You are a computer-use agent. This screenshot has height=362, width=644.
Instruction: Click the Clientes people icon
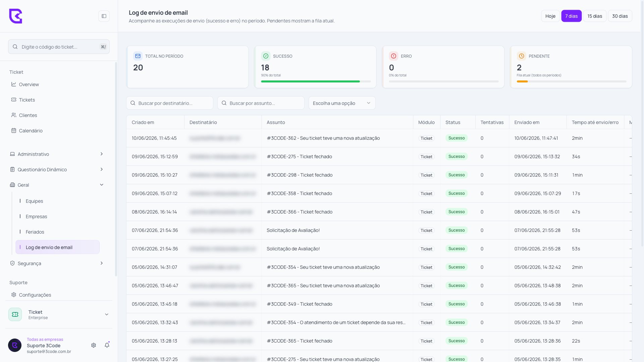[x=14, y=115]
